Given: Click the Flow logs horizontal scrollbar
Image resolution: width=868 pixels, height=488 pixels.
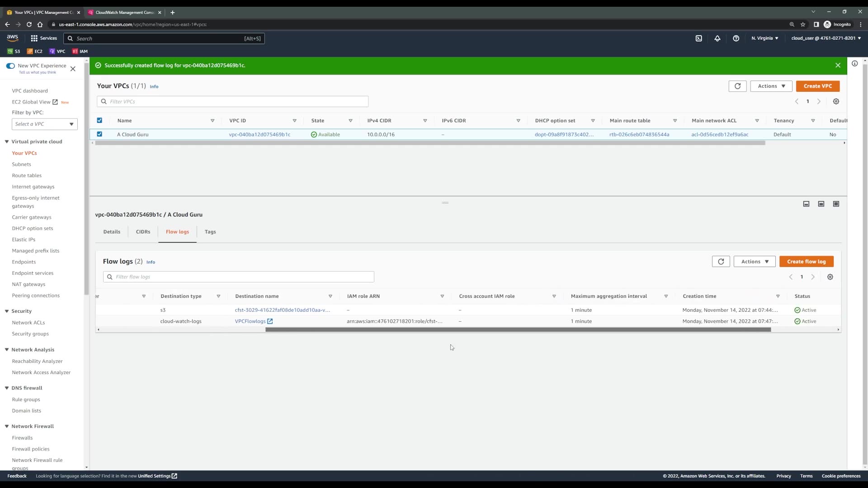Looking at the screenshot, I should coord(518,330).
